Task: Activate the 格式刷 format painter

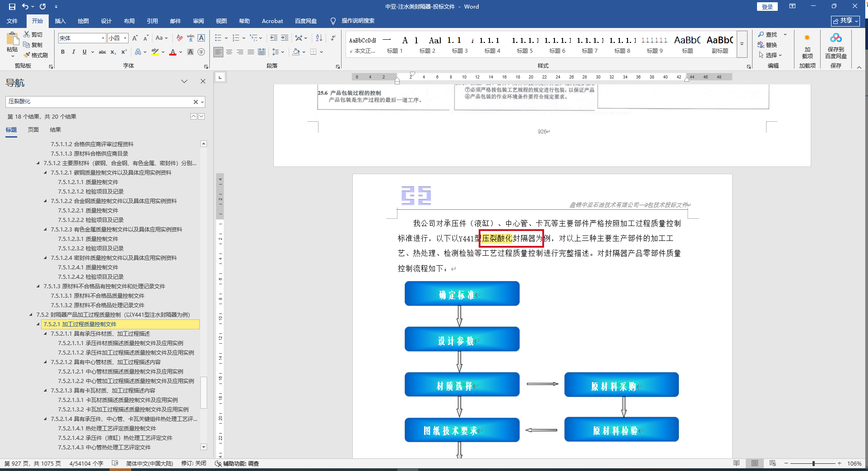Action: pyautogui.click(x=36, y=55)
